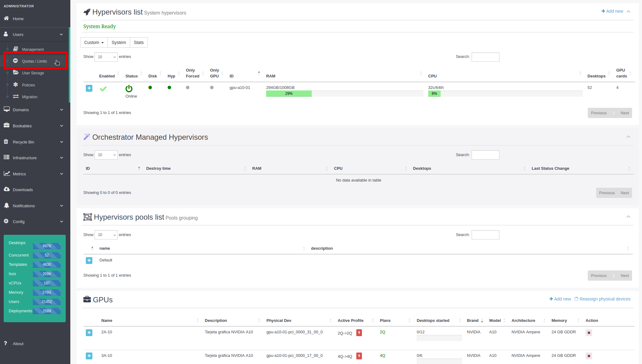Expand gpu-a10-01 hypervisor row details
Screen dimensions: 642x364
point(89,88)
